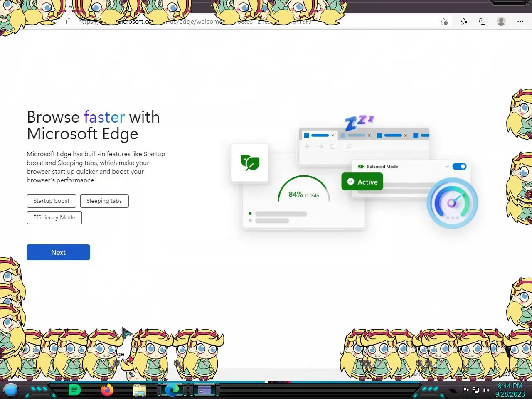Screen dimensions: 532x399
Task: Switch to Microsoft Edge taskbar icon
Action: point(172,390)
